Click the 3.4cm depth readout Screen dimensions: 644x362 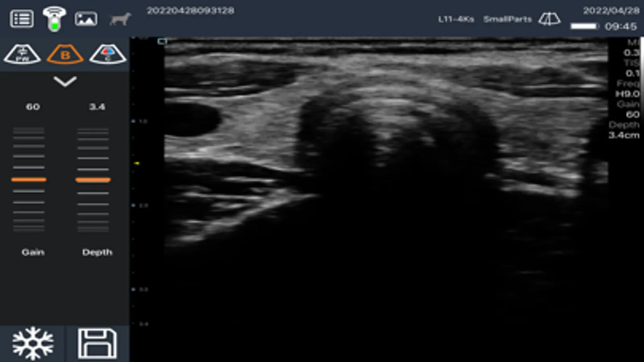coord(624,135)
